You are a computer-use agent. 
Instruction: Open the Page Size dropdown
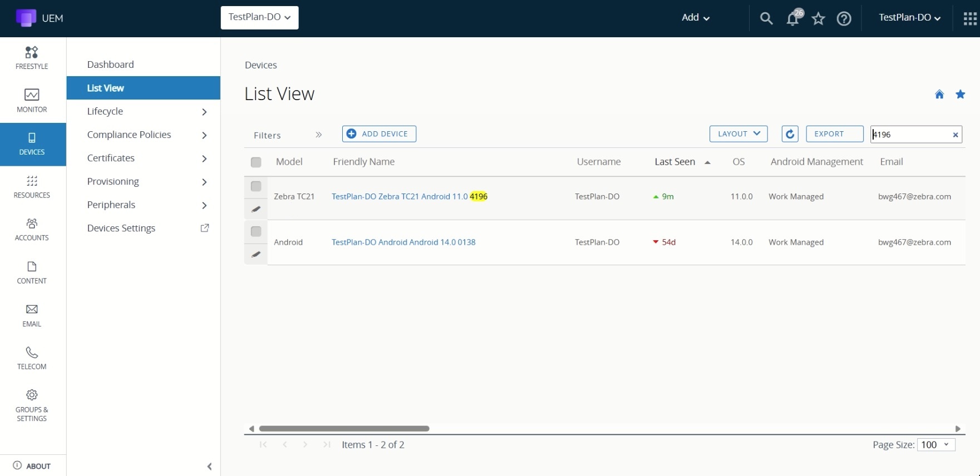click(935, 445)
